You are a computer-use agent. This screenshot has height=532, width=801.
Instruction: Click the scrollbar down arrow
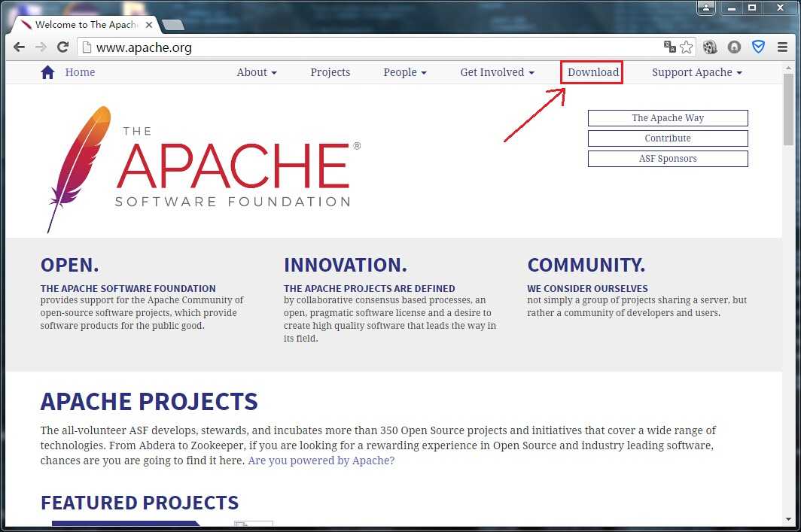pos(789,519)
